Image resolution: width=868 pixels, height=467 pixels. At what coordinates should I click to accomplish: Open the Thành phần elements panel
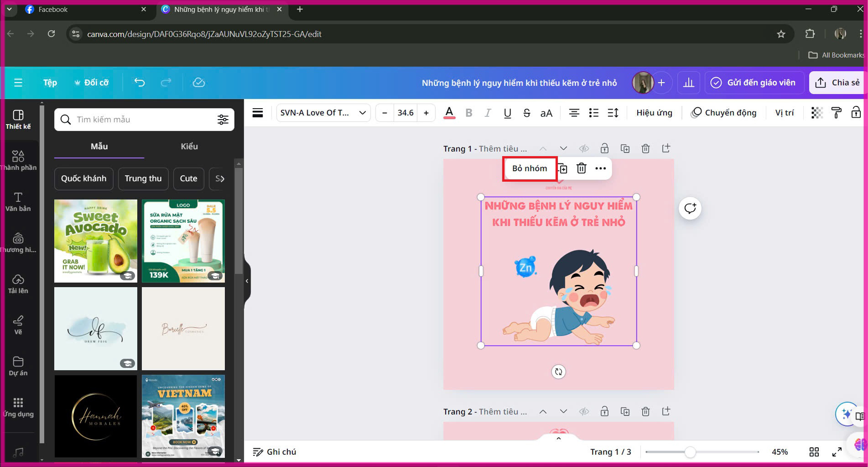(18, 160)
